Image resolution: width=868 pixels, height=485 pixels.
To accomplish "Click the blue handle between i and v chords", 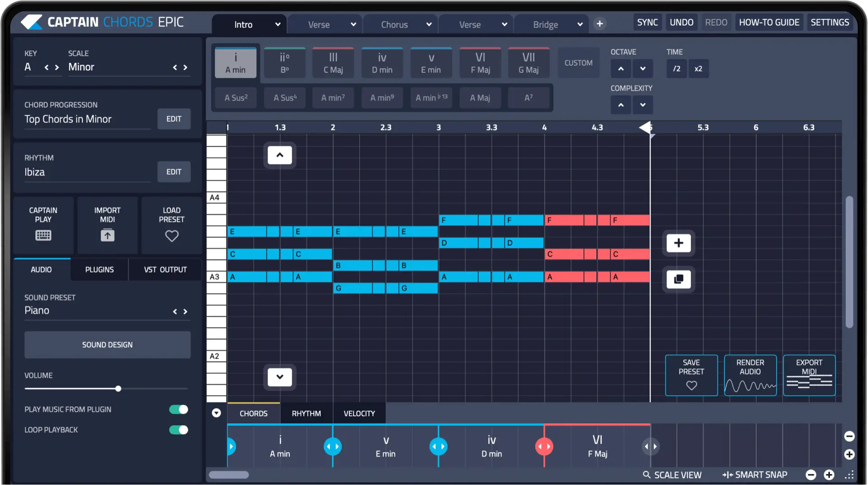I will 333,447.
